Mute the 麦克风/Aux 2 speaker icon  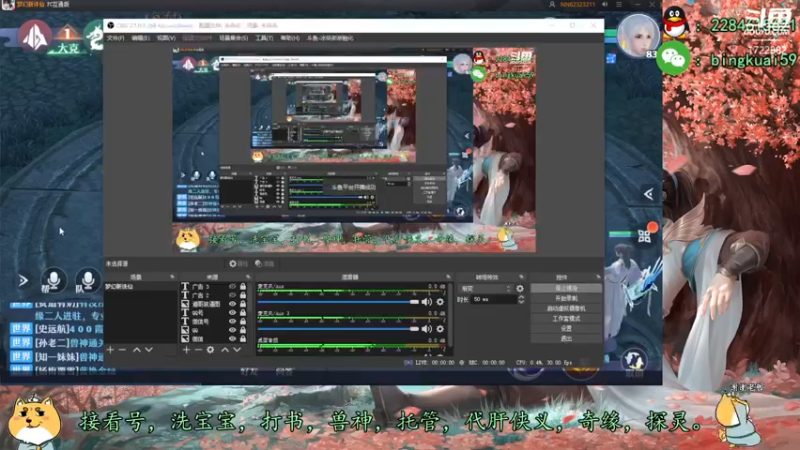[427, 329]
